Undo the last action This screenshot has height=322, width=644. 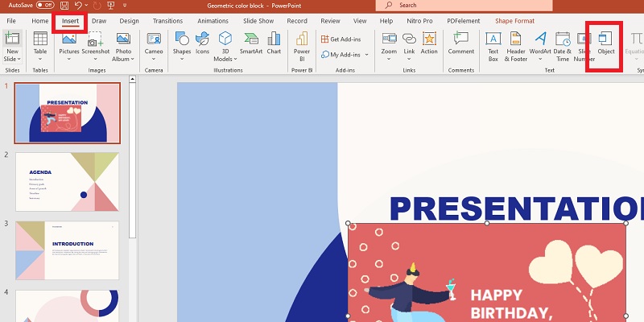pos(78,6)
